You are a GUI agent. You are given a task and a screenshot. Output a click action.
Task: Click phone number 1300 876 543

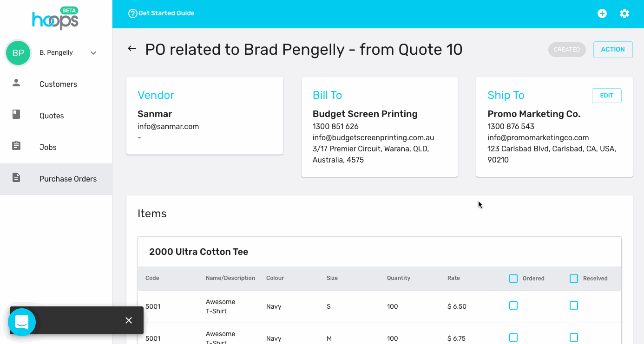pos(511,126)
